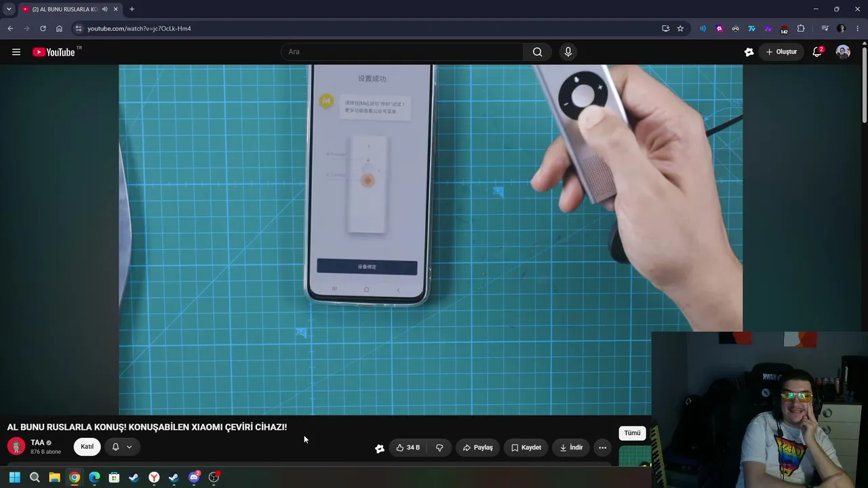Click the Katıl join button
The height and width of the screenshot is (488, 868).
(87, 447)
